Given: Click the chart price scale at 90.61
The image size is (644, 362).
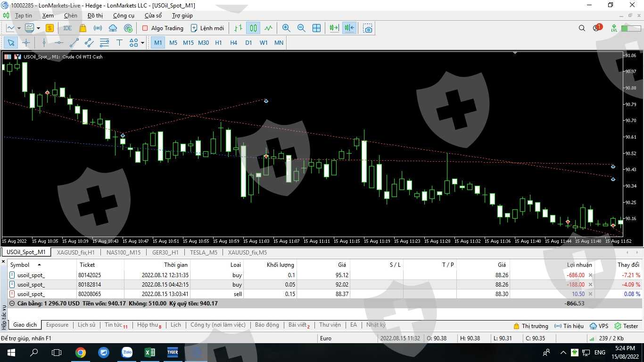Looking at the screenshot, I should (630, 137).
